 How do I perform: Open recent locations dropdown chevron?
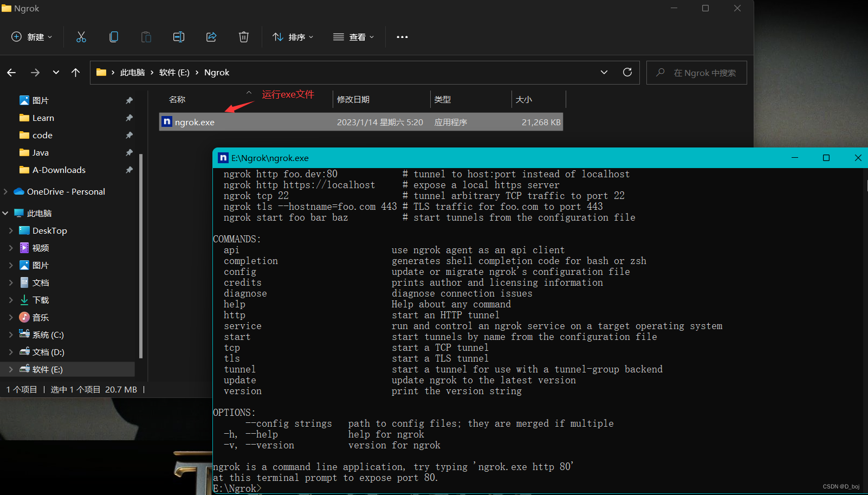coord(56,72)
